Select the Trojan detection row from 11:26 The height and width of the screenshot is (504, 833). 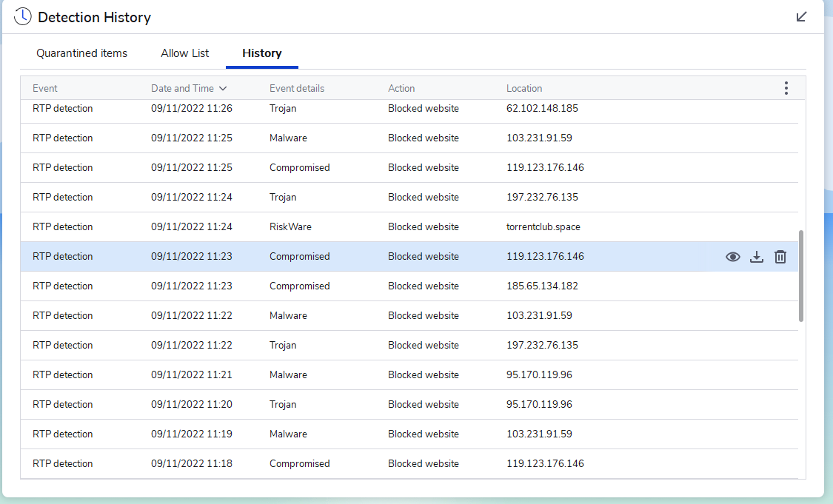click(296, 108)
